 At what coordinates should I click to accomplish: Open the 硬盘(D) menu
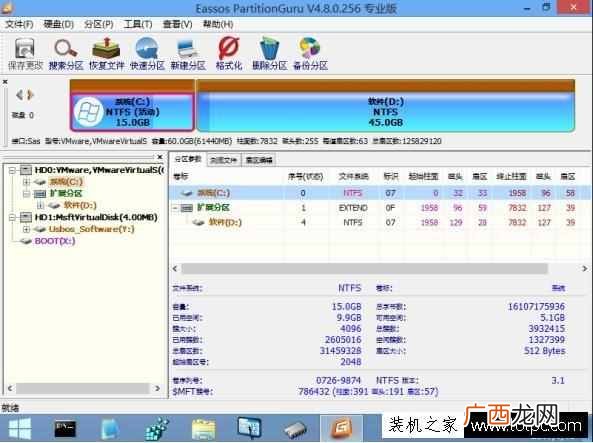(59, 25)
